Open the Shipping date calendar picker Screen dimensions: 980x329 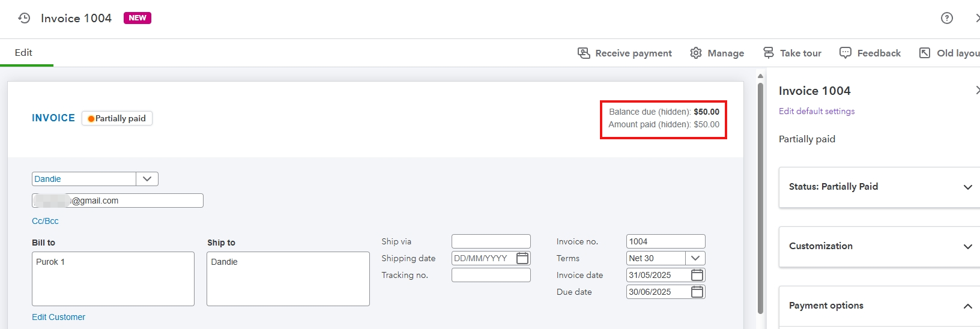click(x=522, y=258)
